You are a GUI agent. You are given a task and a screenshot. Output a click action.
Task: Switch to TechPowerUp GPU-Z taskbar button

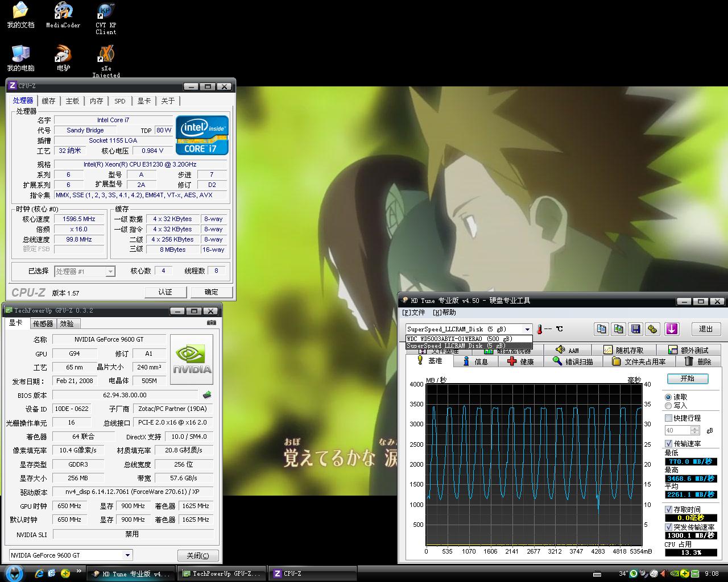tap(222, 573)
